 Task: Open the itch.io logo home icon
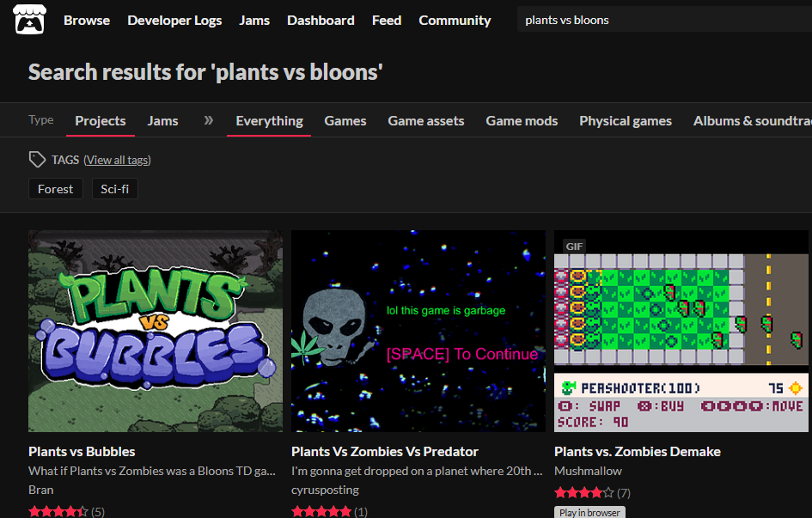29,20
